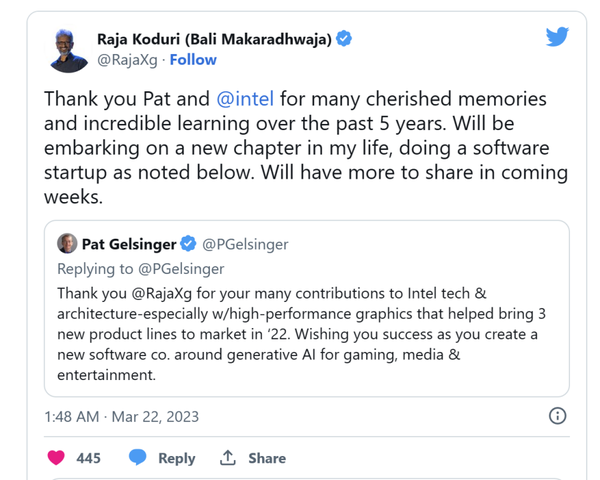Click the share arrow icon
The image size is (600, 480).
pos(228,457)
